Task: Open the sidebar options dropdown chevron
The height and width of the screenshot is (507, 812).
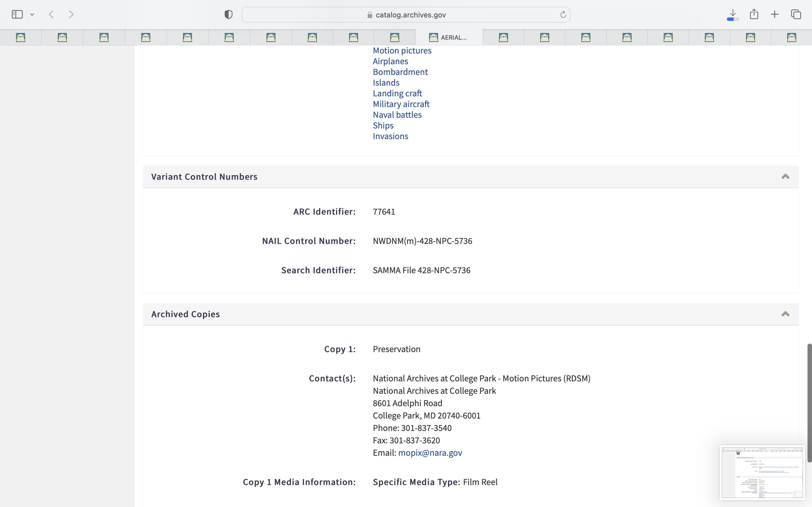Action: 32,14
